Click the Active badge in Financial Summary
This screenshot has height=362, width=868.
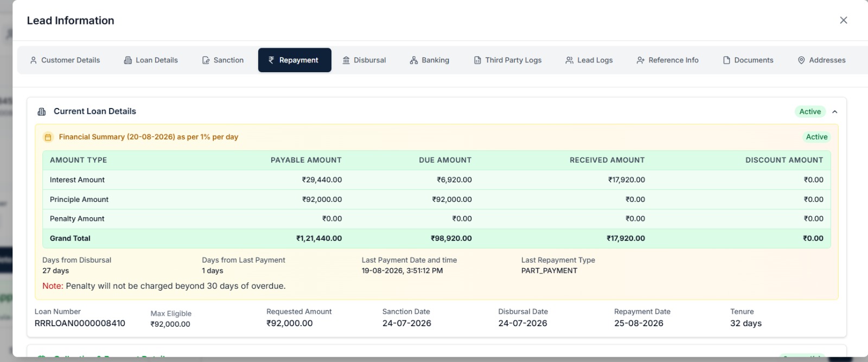tap(816, 137)
